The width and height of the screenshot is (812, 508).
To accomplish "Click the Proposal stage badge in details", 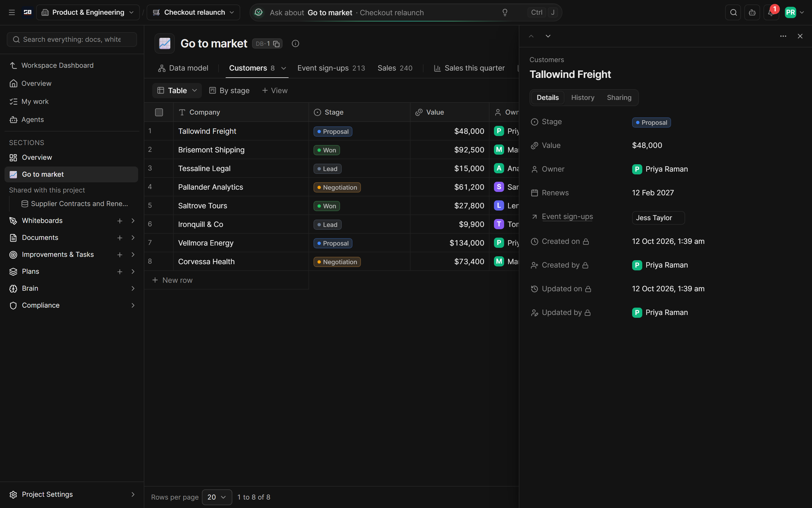I will (651, 123).
